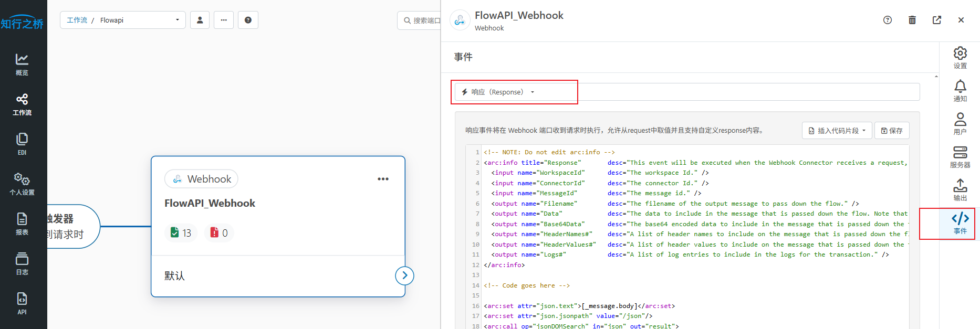Open connector in new window icon
980x329 pixels.
pos(937,20)
